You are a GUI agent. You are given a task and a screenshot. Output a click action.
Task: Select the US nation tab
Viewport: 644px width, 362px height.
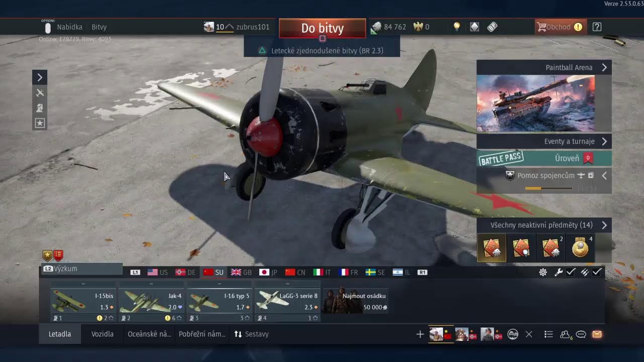(x=157, y=272)
